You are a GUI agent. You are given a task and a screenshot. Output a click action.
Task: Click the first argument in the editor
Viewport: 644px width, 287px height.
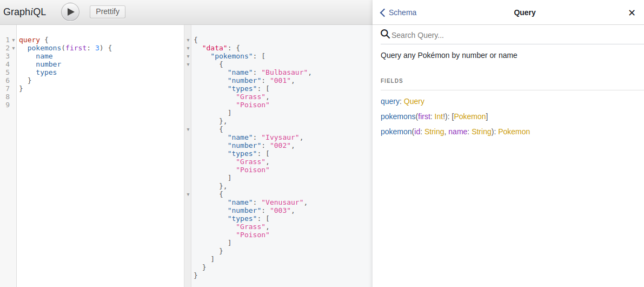tap(76, 48)
